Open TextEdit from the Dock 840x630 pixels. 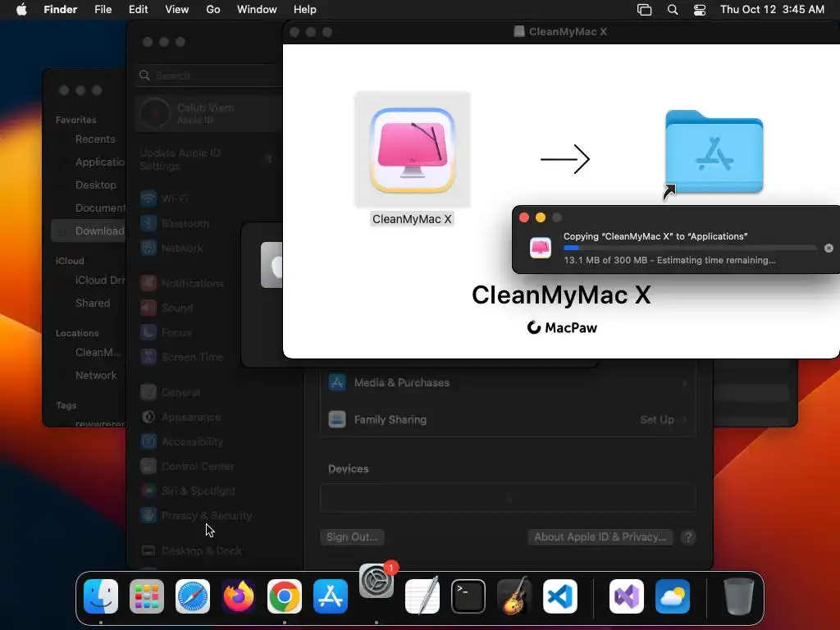click(422, 596)
